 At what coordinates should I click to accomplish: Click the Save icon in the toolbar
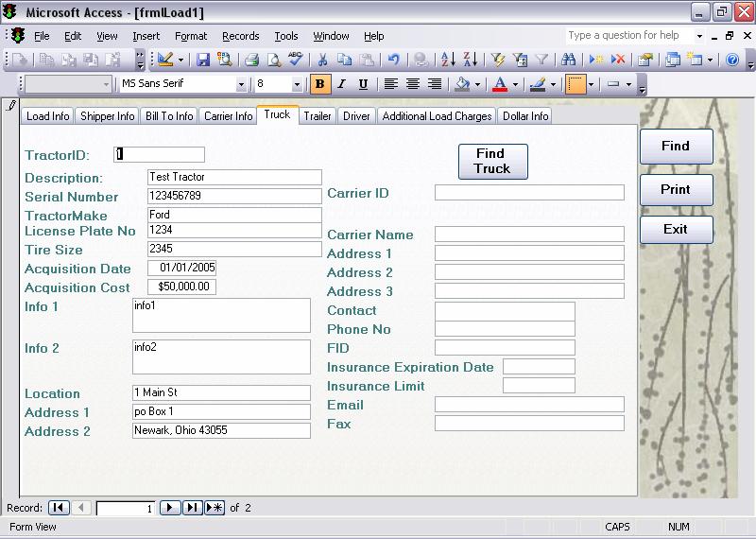tap(203, 60)
